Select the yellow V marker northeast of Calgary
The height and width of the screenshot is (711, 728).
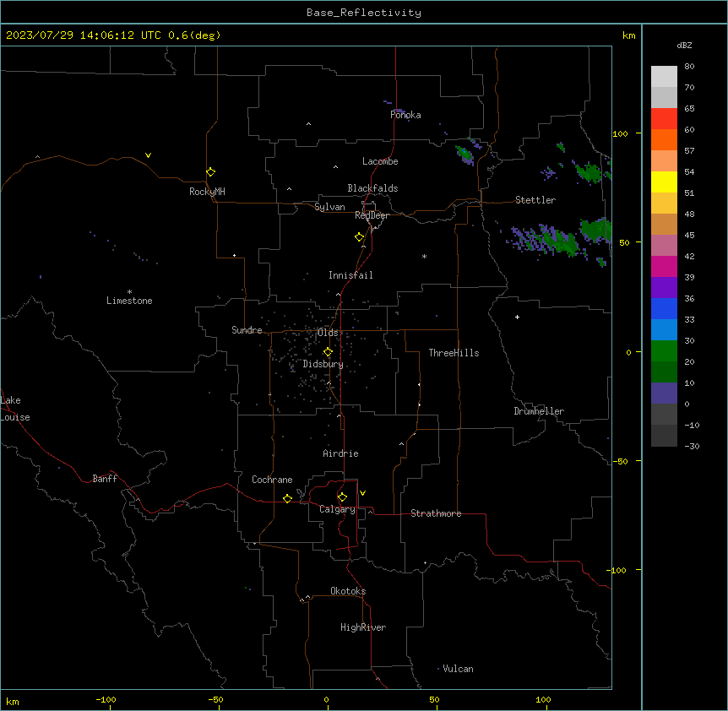click(362, 493)
